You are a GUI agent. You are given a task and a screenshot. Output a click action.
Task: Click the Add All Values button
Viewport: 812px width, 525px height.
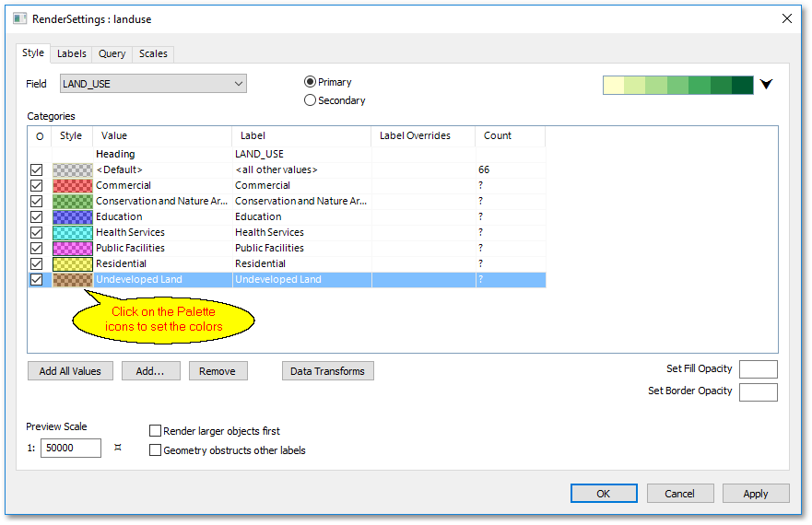point(70,370)
